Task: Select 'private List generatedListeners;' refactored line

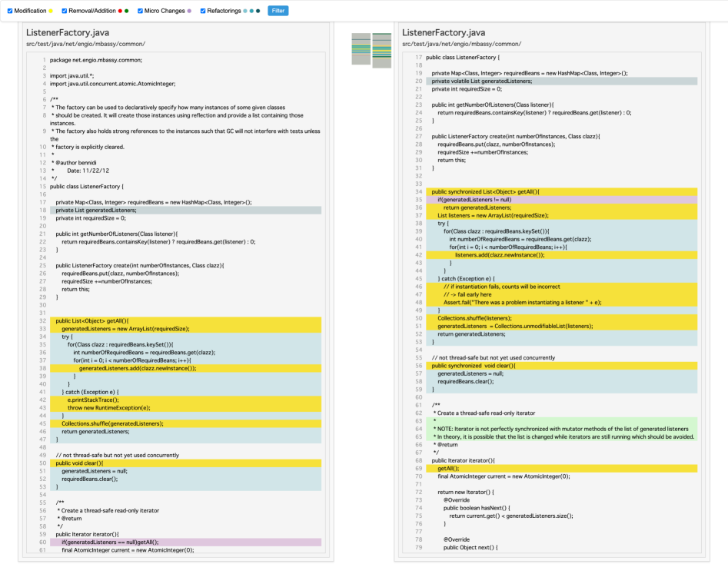Action: tap(185, 211)
